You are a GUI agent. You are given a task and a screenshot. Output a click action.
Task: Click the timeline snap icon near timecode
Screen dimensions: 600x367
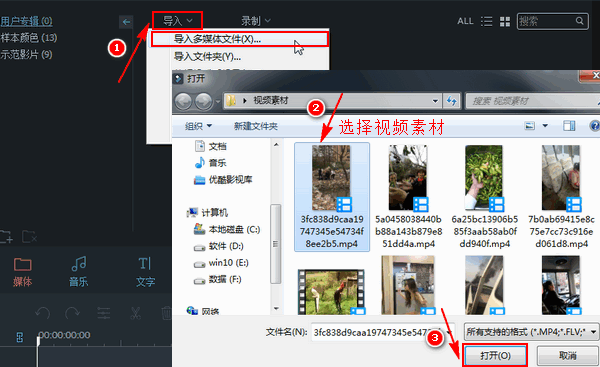[x=20, y=337]
